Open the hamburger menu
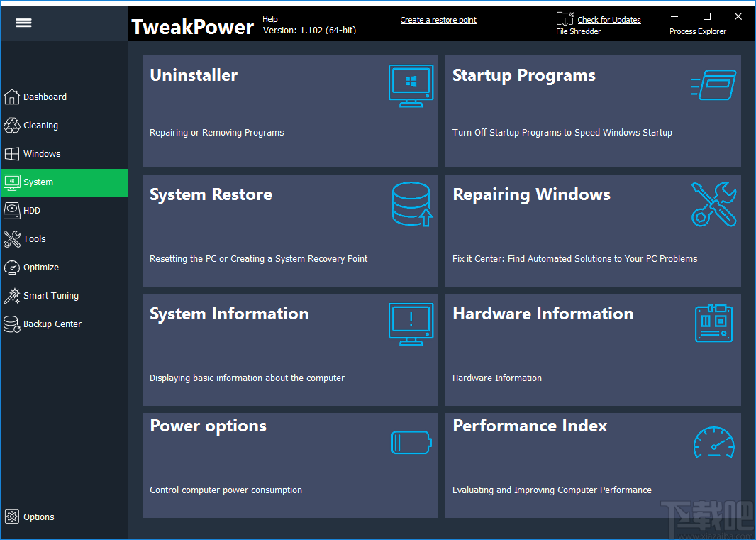 (23, 22)
